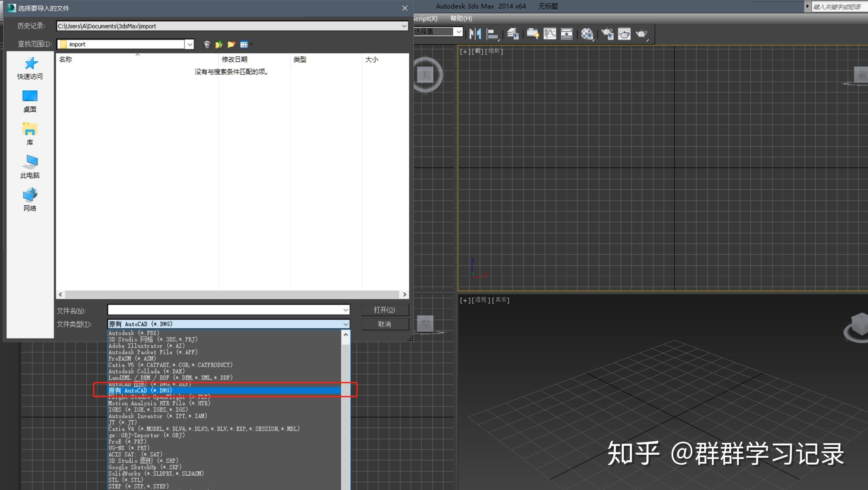The height and width of the screenshot is (490, 868).
Task: Expand the 历史记录 path dropdown
Action: 404,26
